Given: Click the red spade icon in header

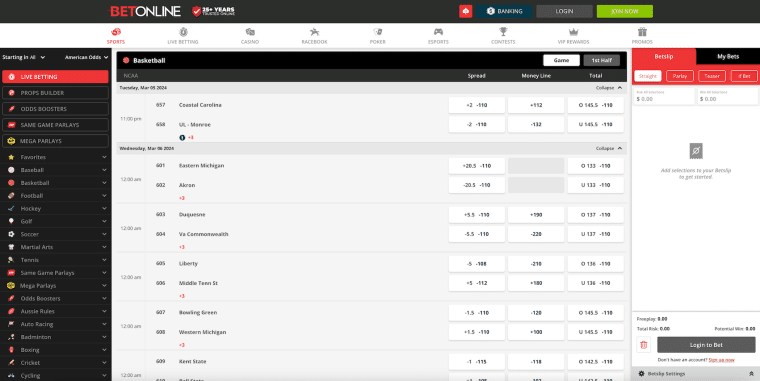Looking at the screenshot, I should pyautogui.click(x=465, y=11).
